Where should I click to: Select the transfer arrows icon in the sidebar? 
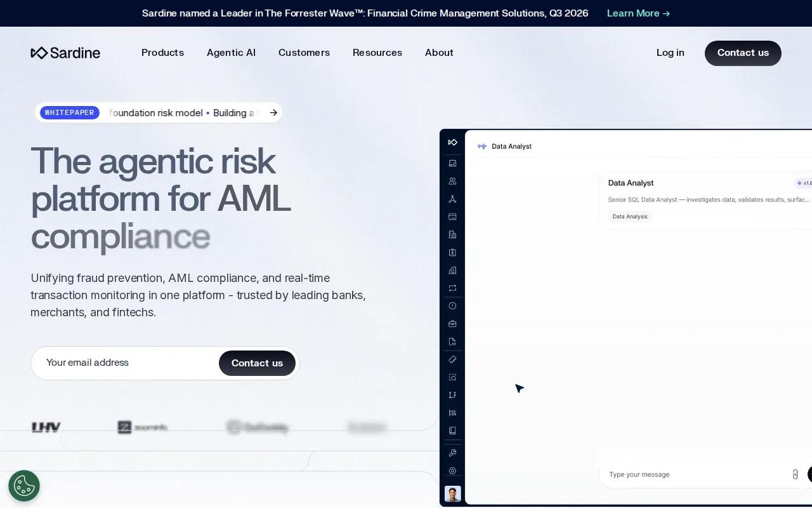tap(452, 288)
